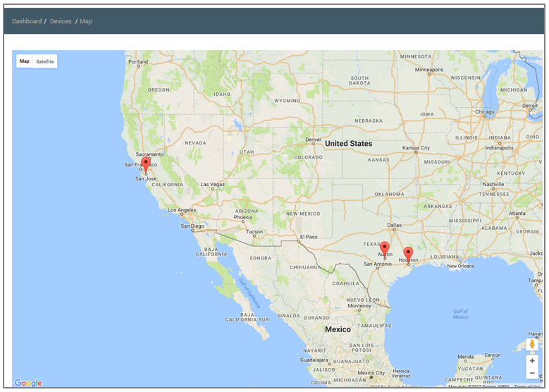Go to Dashboard breadcrumb

27,21
